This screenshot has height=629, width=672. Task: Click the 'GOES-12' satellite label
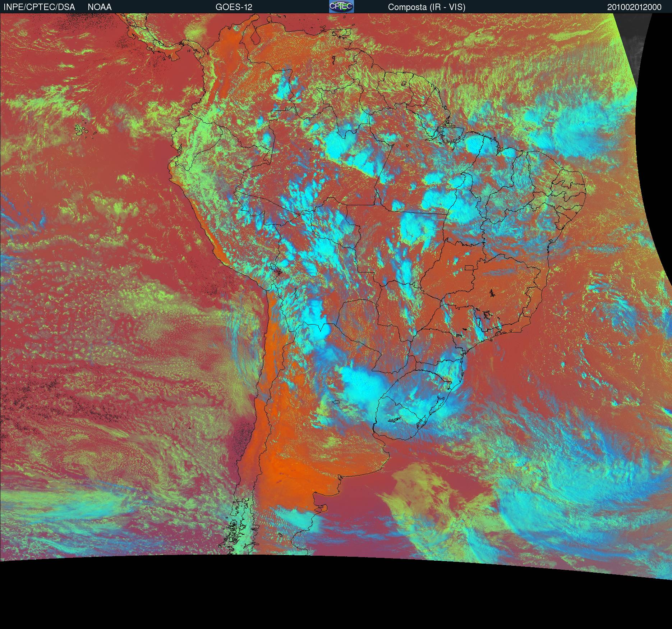point(234,7)
